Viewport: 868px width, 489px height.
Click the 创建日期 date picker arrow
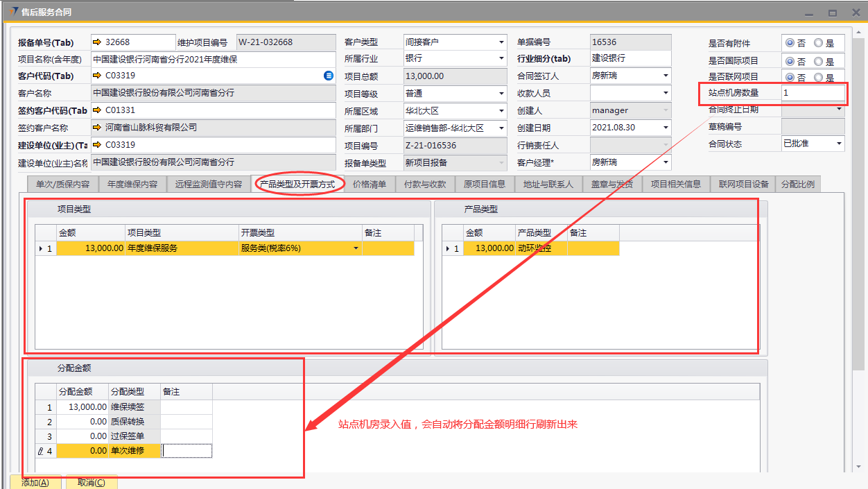pos(666,128)
